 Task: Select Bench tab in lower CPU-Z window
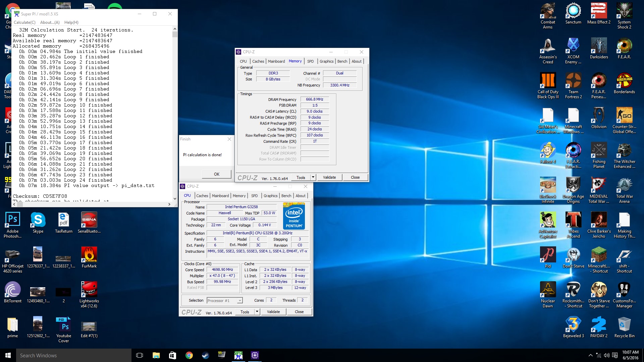(286, 196)
